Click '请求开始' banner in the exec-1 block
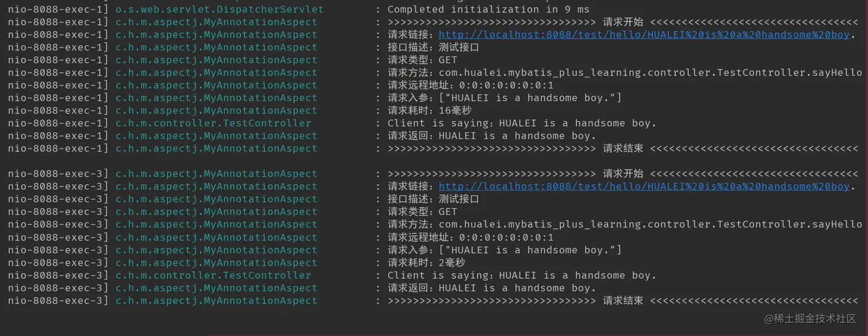This screenshot has width=868, height=336. (x=623, y=22)
